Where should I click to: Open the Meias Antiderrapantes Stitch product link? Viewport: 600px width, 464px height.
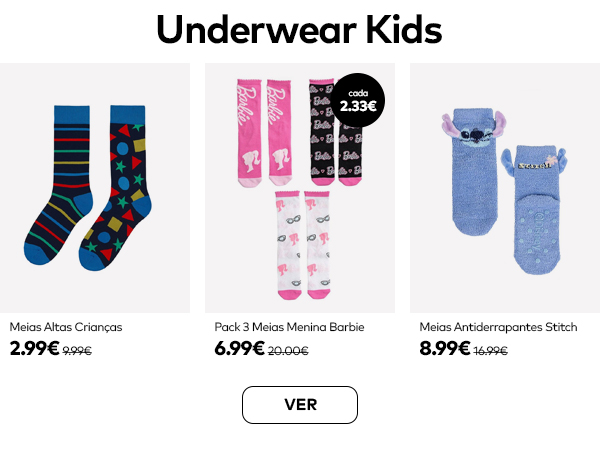pos(498,327)
